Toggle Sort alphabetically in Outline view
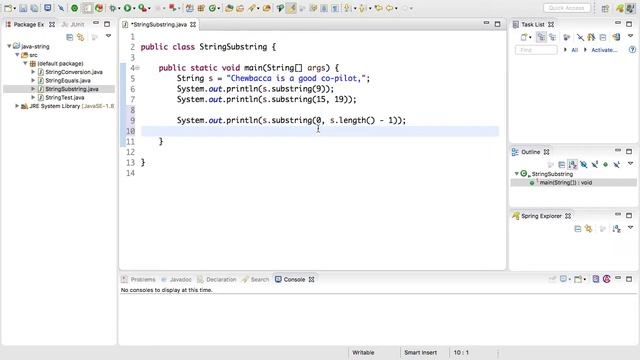This screenshot has height=360, width=640. click(x=573, y=164)
